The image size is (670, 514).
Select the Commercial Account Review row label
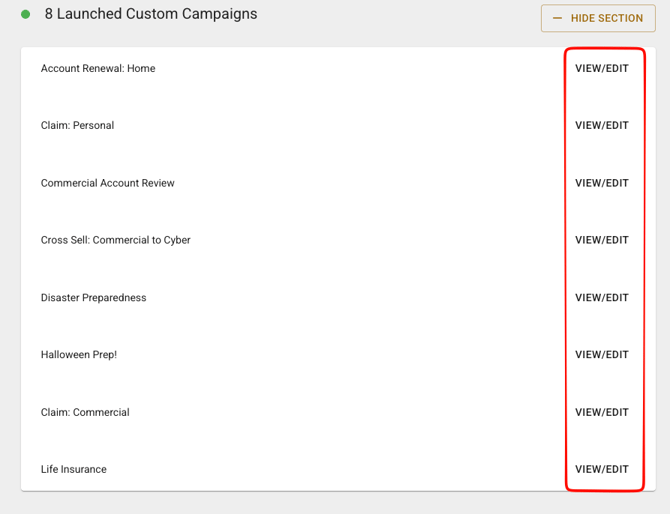coord(107,183)
